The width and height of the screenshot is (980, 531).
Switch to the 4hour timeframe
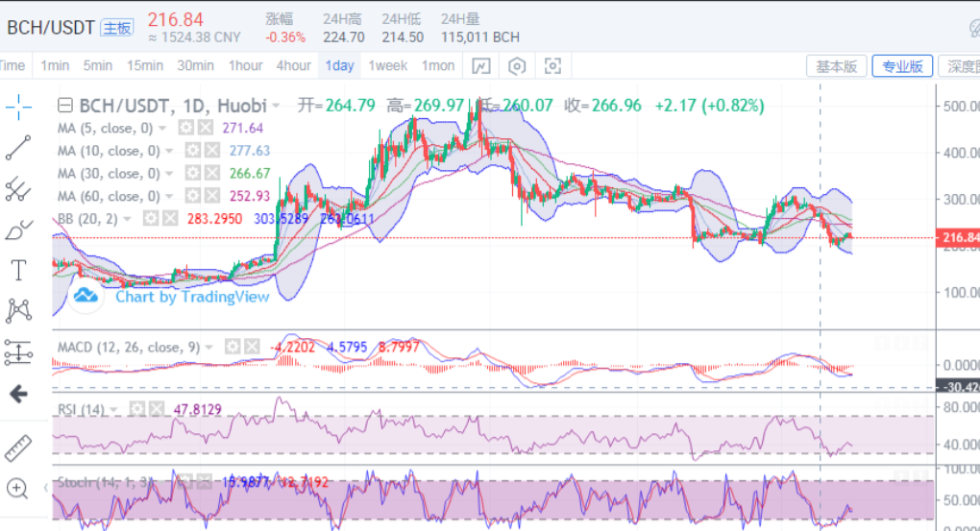293,66
